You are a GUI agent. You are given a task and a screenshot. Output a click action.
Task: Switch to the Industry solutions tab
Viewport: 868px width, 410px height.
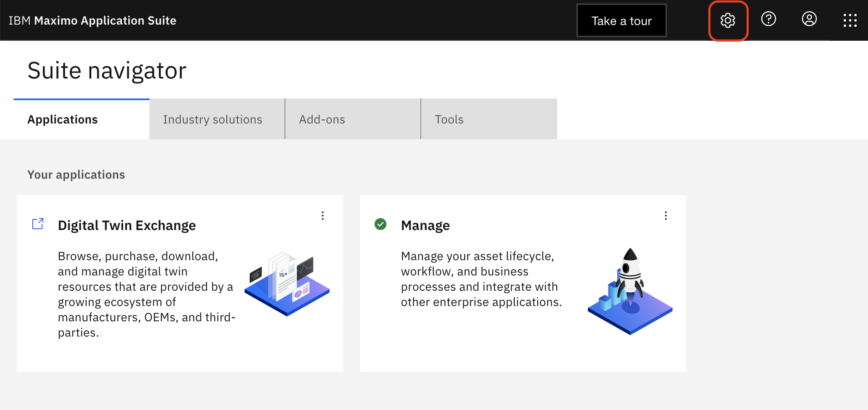[217, 119]
